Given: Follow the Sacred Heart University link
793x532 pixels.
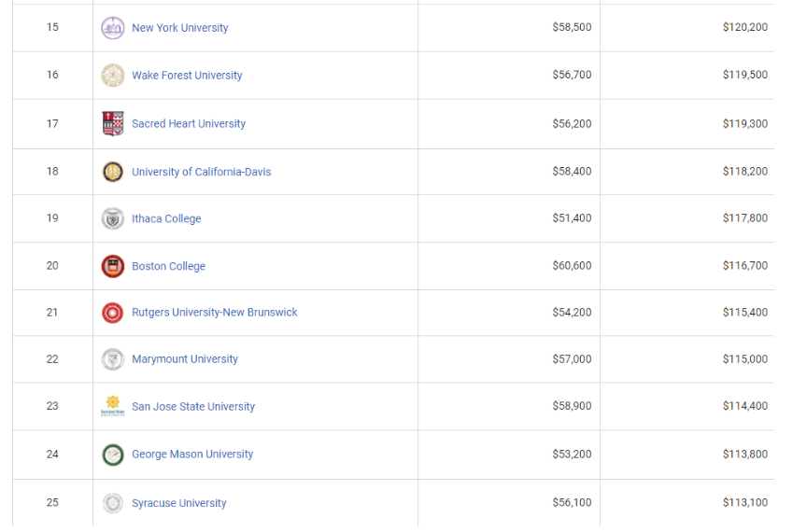Looking at the screenshot, I should [189, 124].
